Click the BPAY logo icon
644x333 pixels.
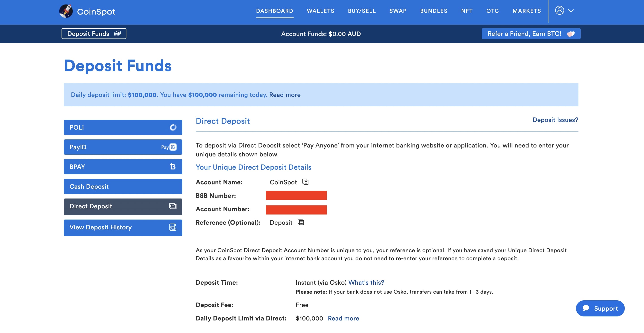(x=173, y=166)
